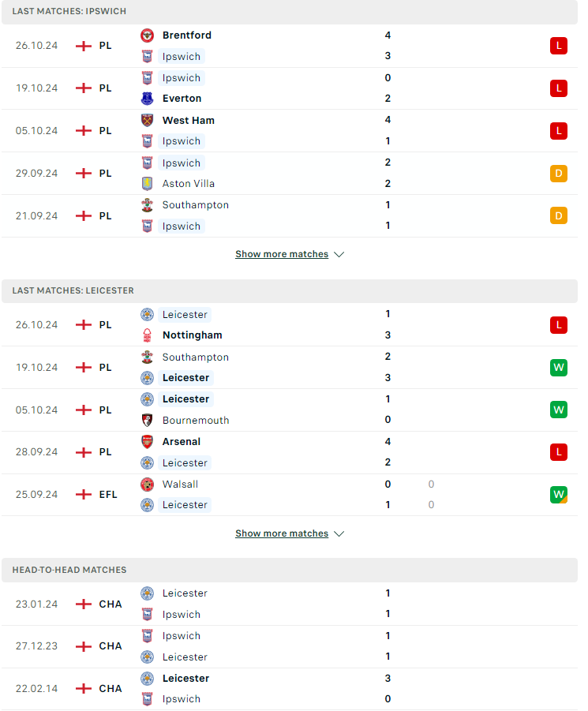The height and width of the screenshot is (711, 588).
Task: Open the Walsall vs Leicester EFL match
Action: pyautogui.click(x=289, y=495)
